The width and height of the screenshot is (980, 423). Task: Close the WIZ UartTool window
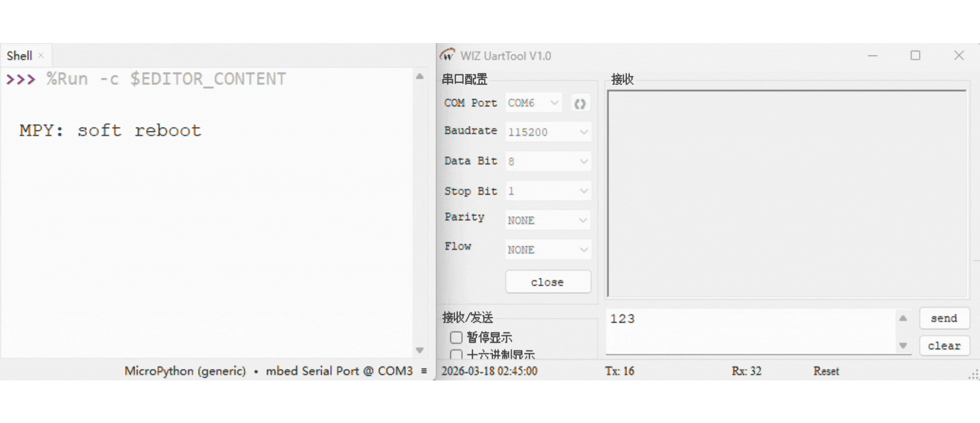coord(959,55)
